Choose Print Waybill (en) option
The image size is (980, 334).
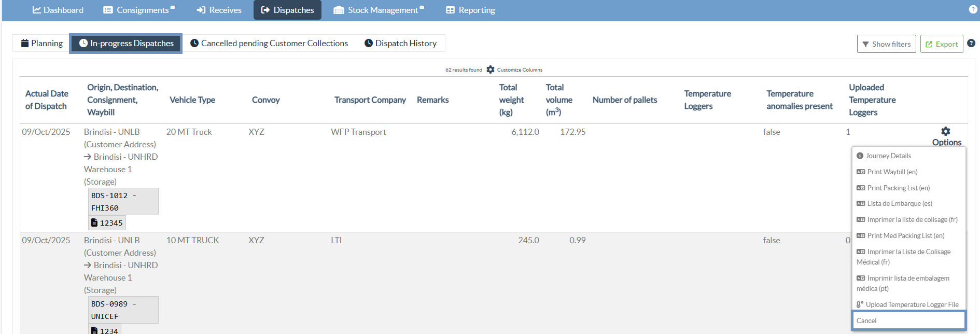892,172
